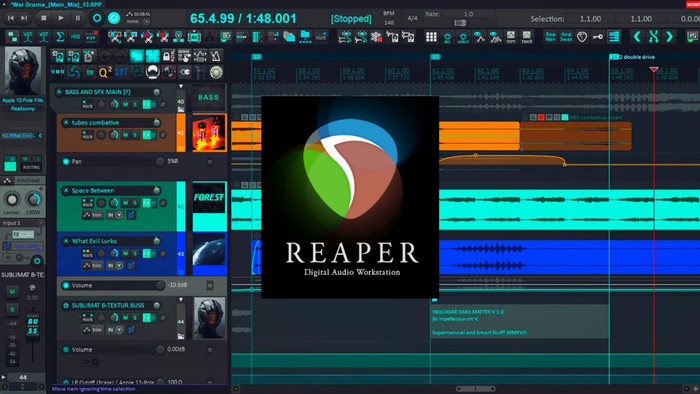Viewport: 700px width, 394px height.
Task: Click the cyan crossing arrows icon
Action: click(653, 37)
